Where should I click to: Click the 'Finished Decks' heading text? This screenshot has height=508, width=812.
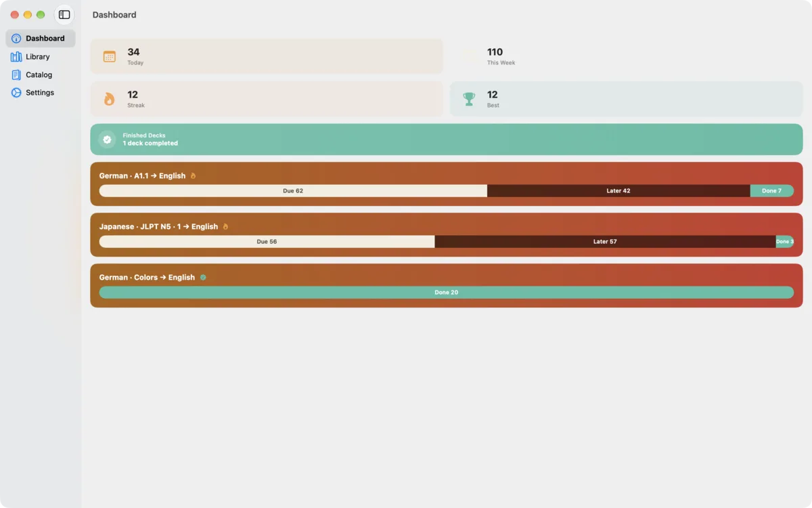[x=144, y=135]
